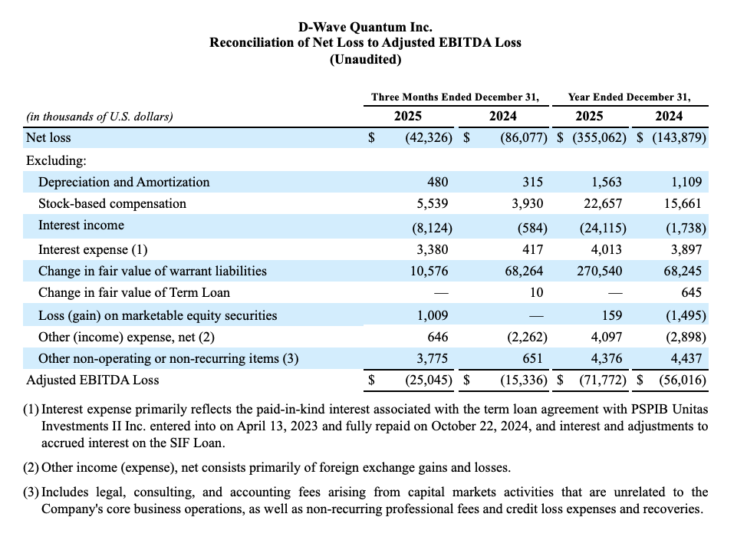Viewport: 747px width, 560px height.
Task: Select the (Unaudited) subtitle text
Action: (x=365, y=59)
